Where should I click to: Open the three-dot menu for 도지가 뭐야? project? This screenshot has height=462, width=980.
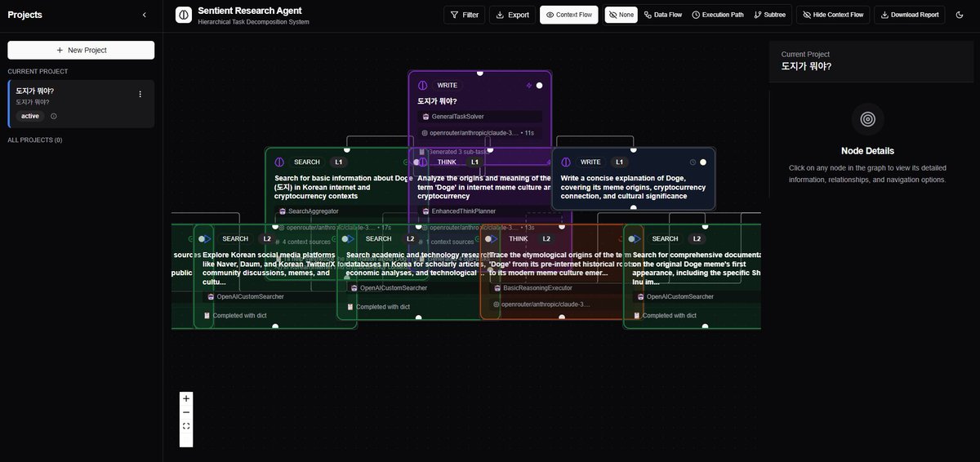(140, 94)
